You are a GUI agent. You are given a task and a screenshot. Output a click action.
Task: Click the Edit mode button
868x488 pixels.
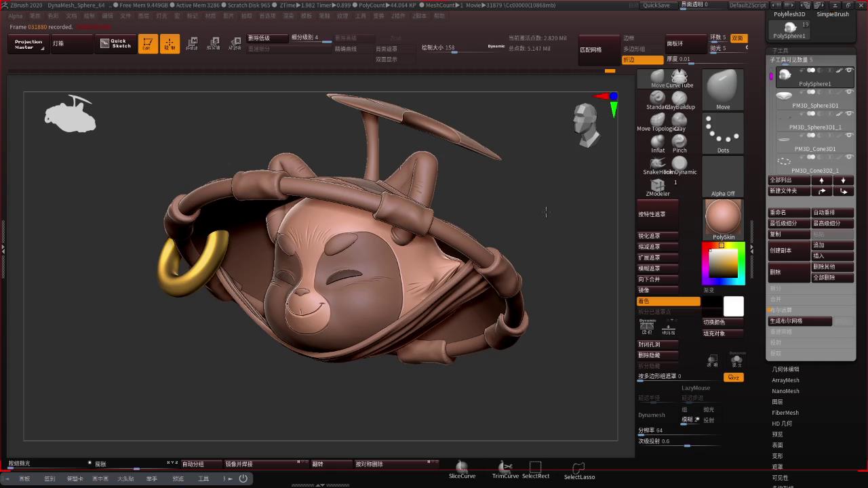pos(148,44)
